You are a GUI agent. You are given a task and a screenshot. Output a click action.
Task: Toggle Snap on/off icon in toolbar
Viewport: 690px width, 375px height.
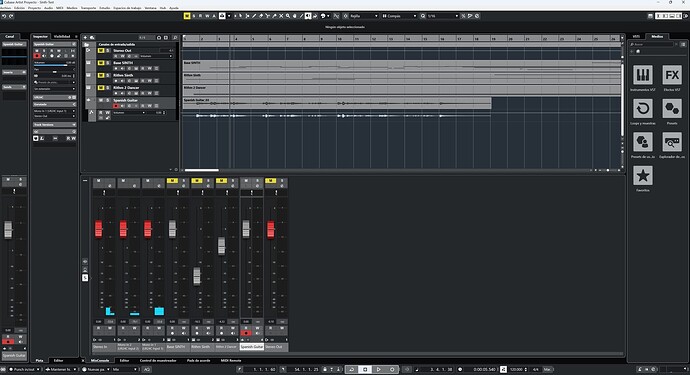(345, 16)
